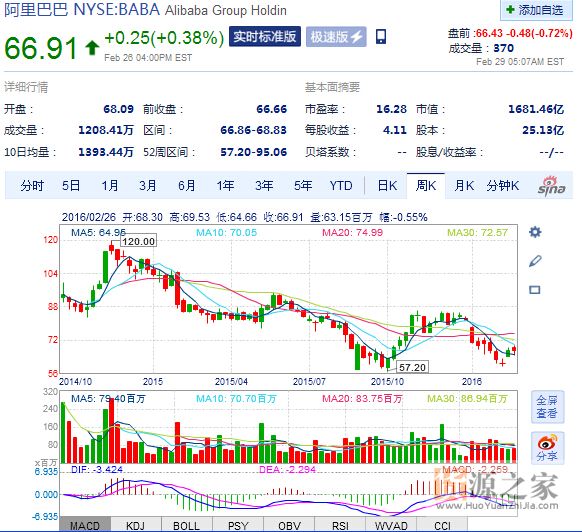Switch to 月K monthly candlestick
Viewport: 582px width, 532px height.
(x=464, y=185)
